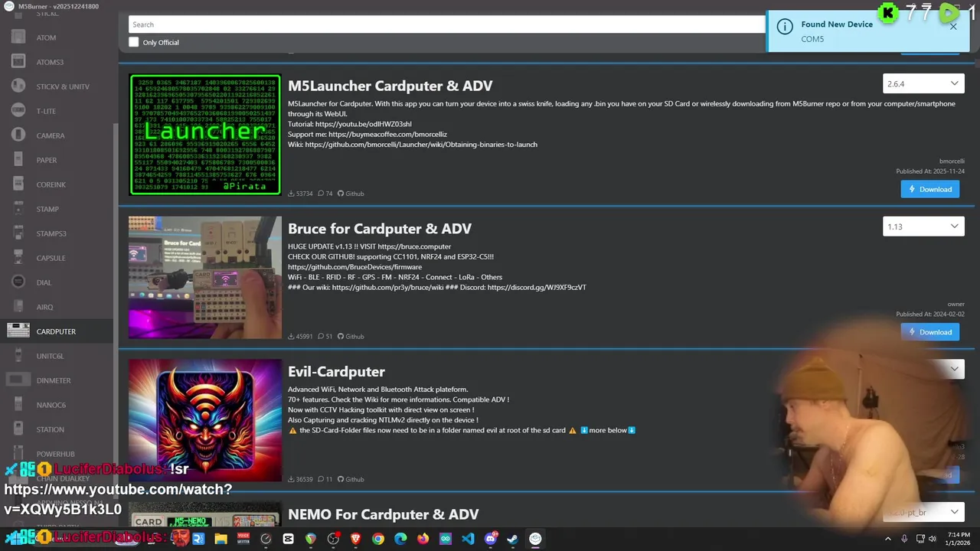This screenshot has width=980, height=551.
Task: Close the Found New Device notification
Action: click(x=953, y=27)
